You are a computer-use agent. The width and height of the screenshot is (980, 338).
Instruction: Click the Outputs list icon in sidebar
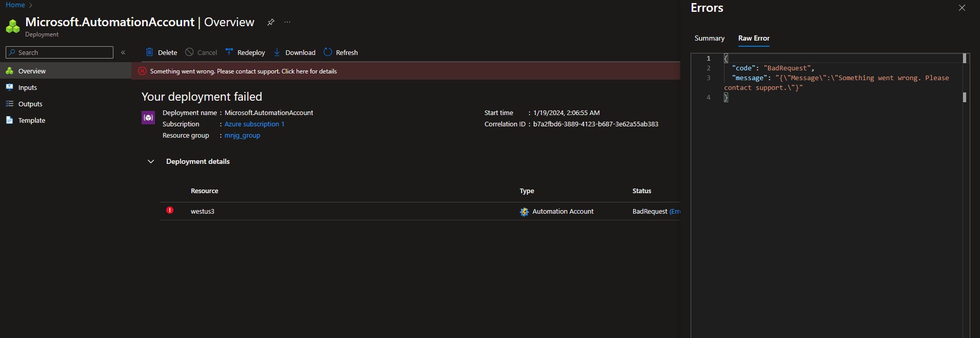tap(9, 104)
